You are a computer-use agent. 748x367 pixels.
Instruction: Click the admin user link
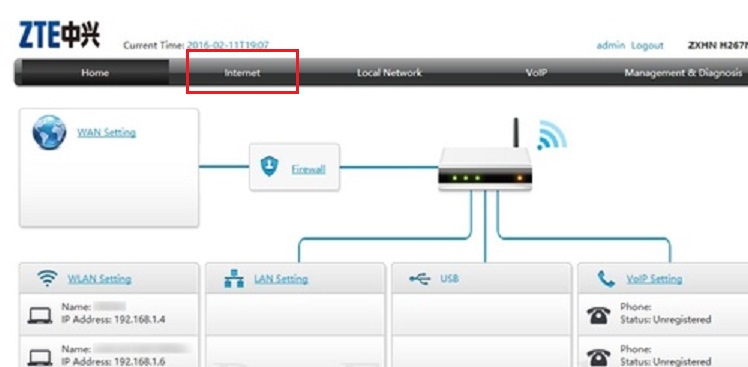(x=611, y=45)
